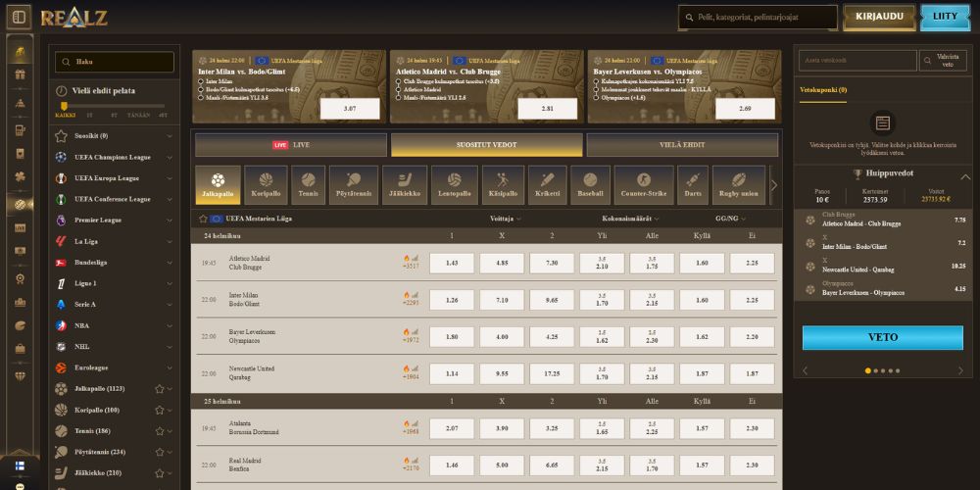Focus the Haku sidebar search field
Image resolution: width=980 pixels, height=490 pixels.
click(x=115, y=62)
